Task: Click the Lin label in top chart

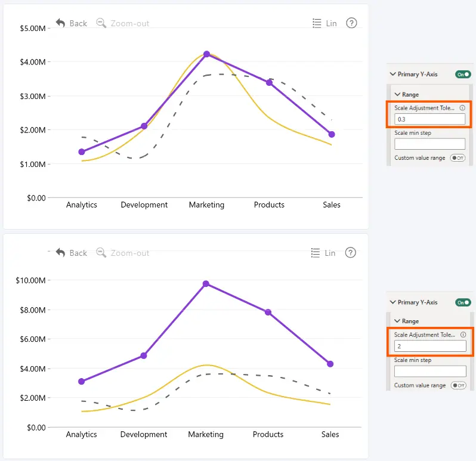Action: (331, 23)
